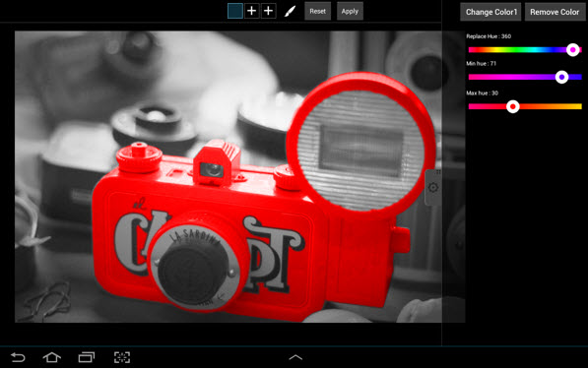Click the Reset button
This screenshot has width=588, height=369.
click(x=317, y=11)
